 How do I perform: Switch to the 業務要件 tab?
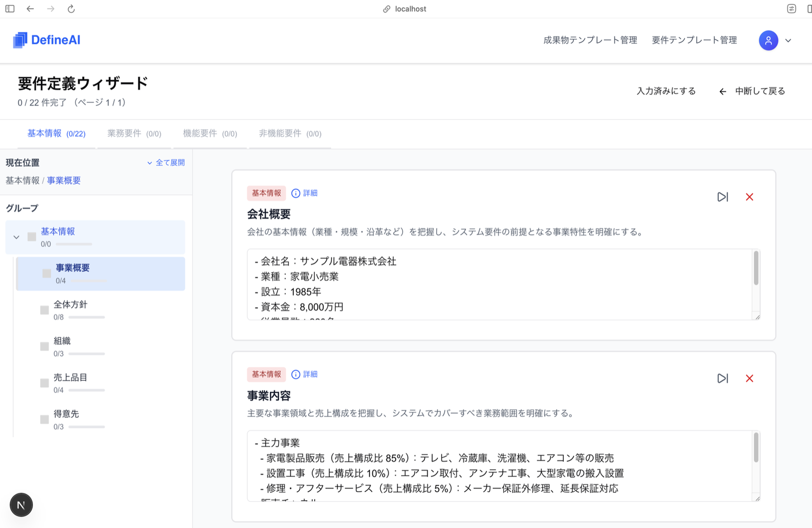point(134,133)
